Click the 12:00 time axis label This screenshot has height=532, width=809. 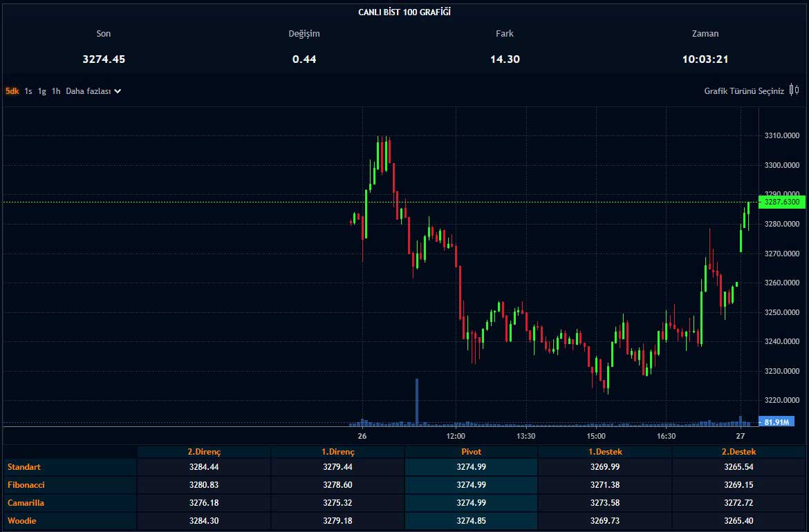coord(456,436)
